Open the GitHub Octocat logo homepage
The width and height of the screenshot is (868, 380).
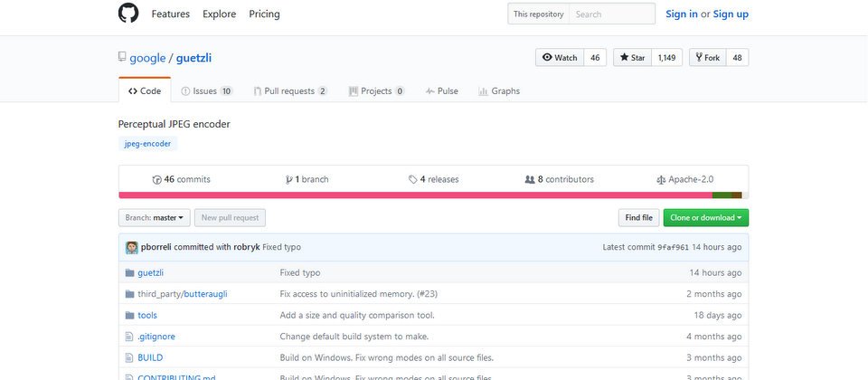click(128, 14)
